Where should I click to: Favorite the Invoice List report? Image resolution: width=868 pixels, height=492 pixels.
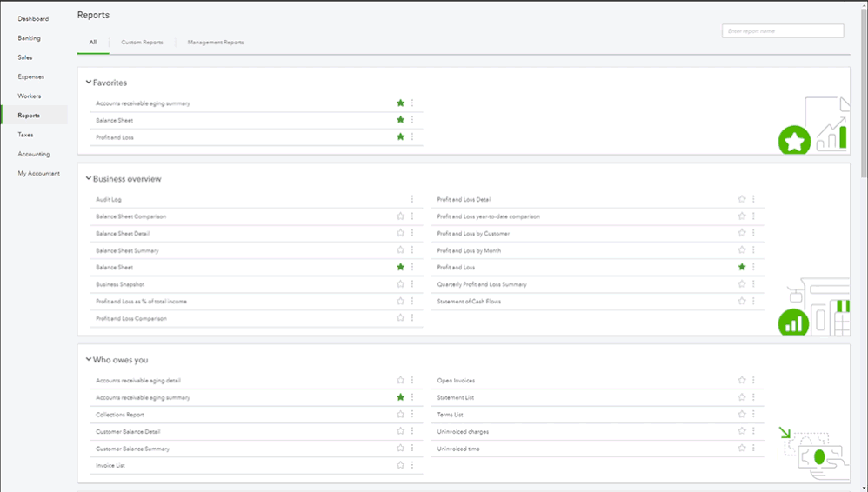(x=400, y=465)
